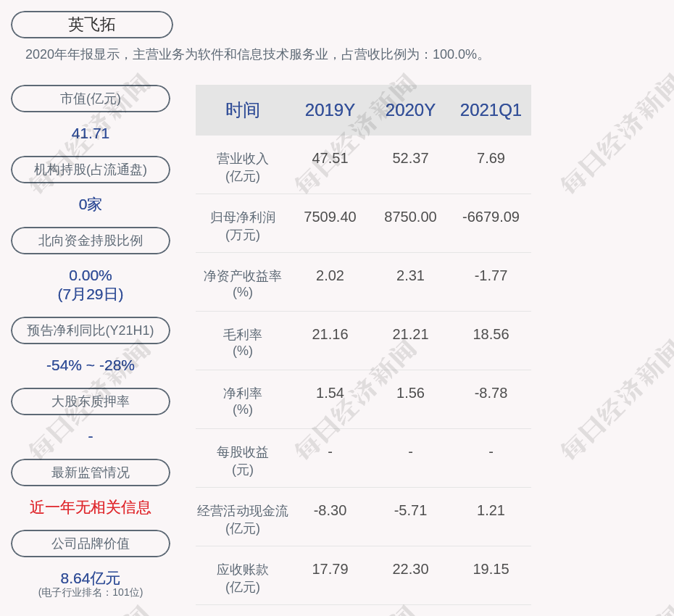
Task: Select the 每股收益 dash in the 2021Q1 column
Action: tap(491, 451)
